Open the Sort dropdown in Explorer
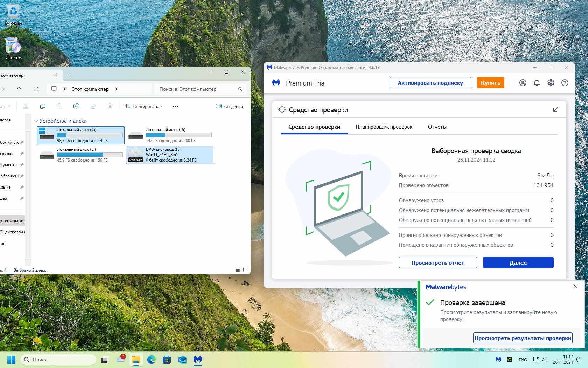588x368 pixels. 144,106
